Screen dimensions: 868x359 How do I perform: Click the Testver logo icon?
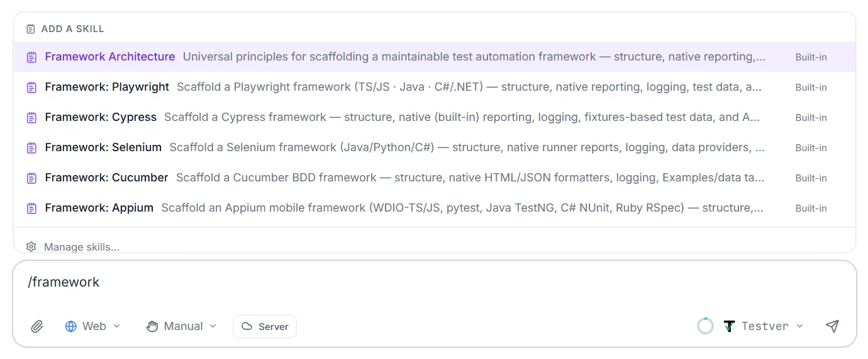click(729, 326)
